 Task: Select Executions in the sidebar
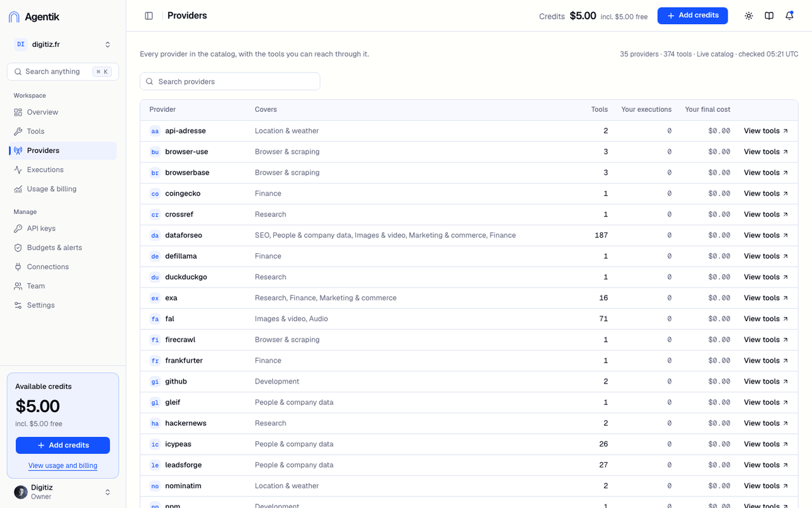63,170
